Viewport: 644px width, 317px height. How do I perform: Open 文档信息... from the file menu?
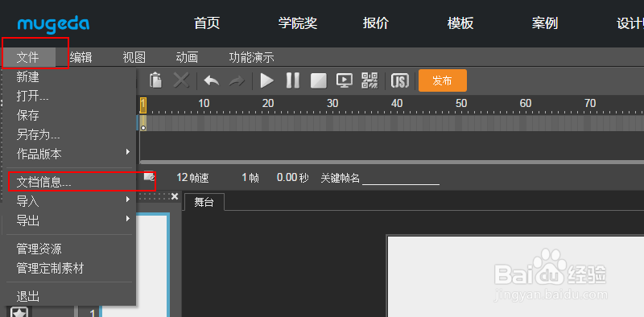tap(70, 183)
